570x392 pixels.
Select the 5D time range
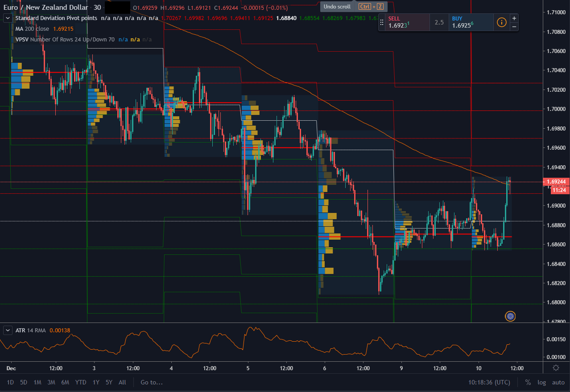[24, 382]
